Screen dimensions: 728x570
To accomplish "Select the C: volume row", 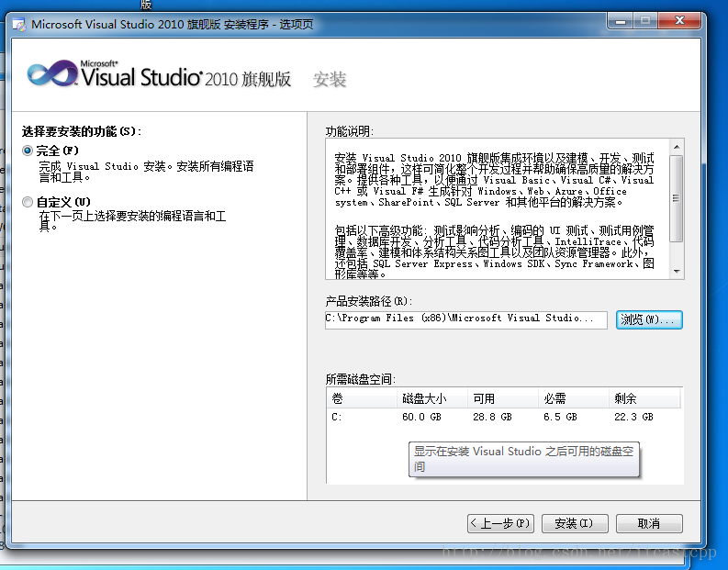I will tap(504, 417).
